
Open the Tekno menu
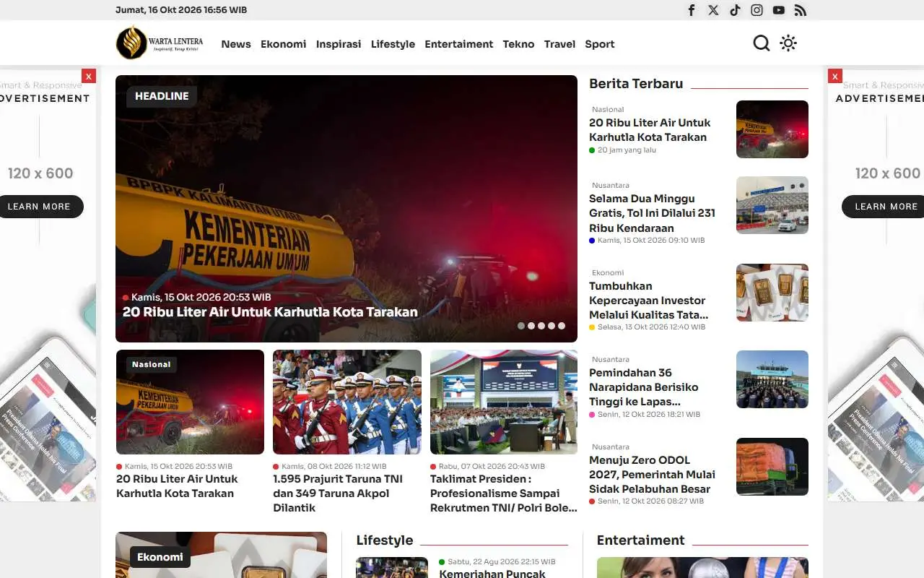coord(518,44)
